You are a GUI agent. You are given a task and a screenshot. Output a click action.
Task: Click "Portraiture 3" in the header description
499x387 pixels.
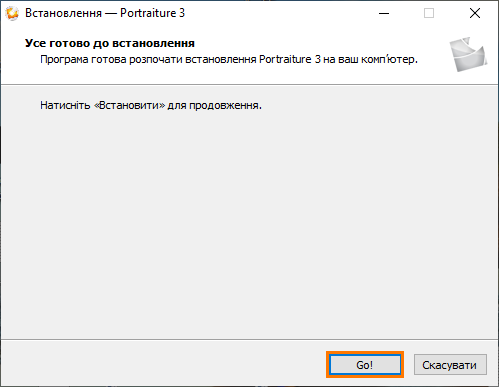pos(290,59)
